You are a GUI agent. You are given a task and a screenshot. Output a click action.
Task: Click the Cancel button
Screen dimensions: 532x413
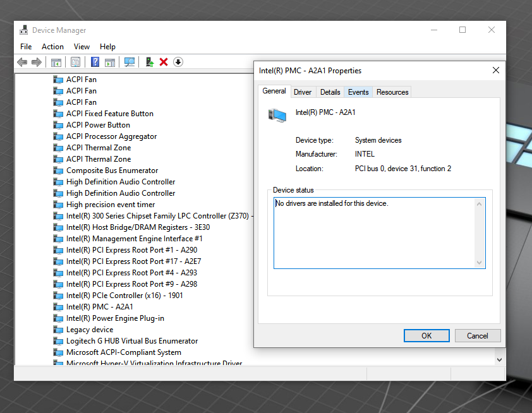click(x=478, y=336)
